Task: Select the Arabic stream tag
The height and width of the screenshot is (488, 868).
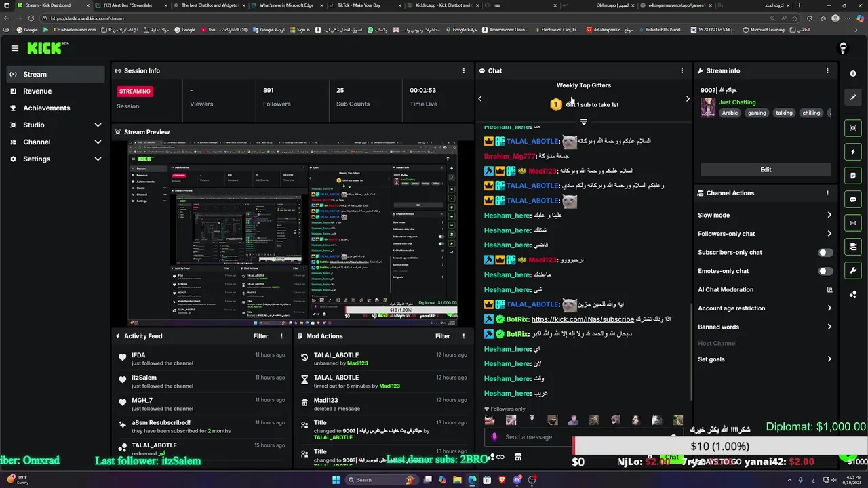Action: click(x=730, y=113)
